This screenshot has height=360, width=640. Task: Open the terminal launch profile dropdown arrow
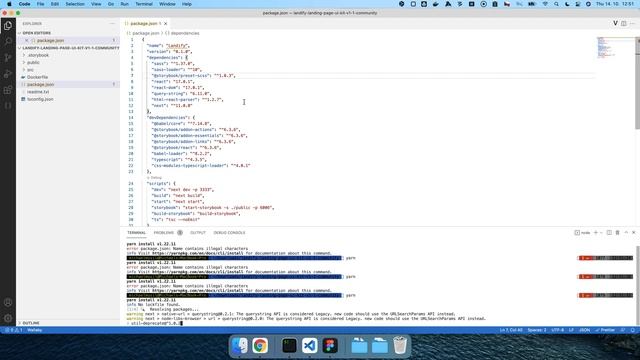click(601, 233)
